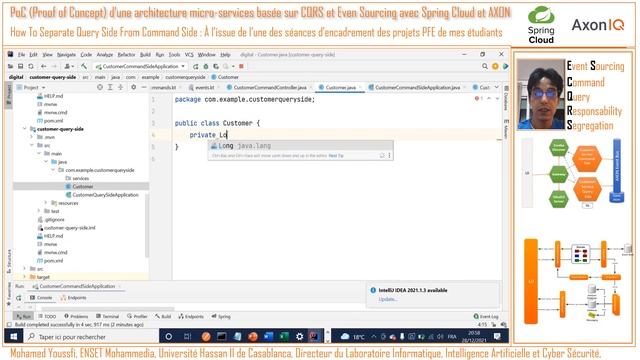The image size is (640, 360).
Task: Click the colorful plugin icon at the toolbar's right end
Action: pyautogui.click(x=505, y=66)
